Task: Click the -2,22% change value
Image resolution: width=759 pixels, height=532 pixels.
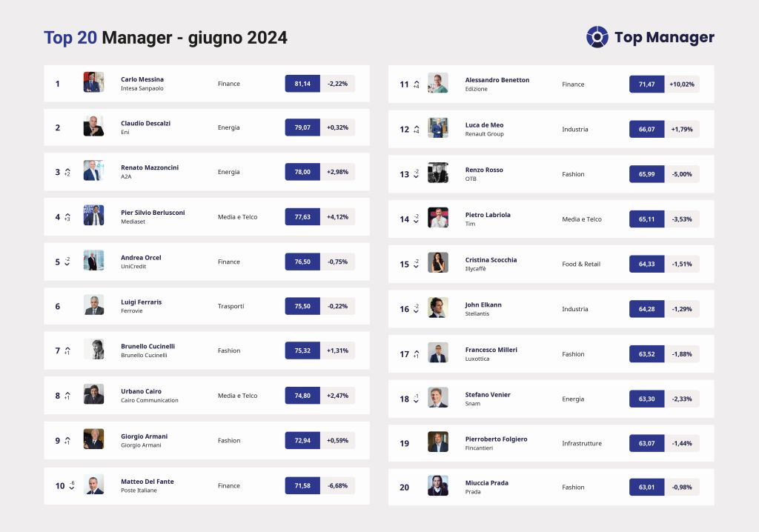Action: coord(337,84)
